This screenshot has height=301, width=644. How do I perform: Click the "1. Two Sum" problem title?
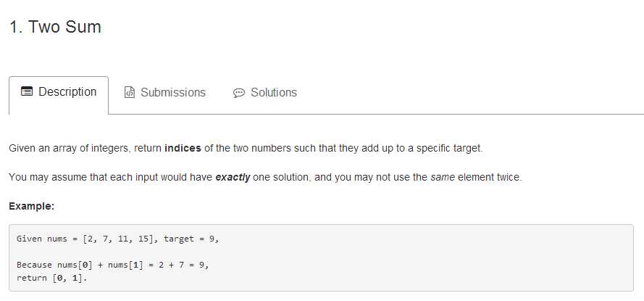click(55, 28)
